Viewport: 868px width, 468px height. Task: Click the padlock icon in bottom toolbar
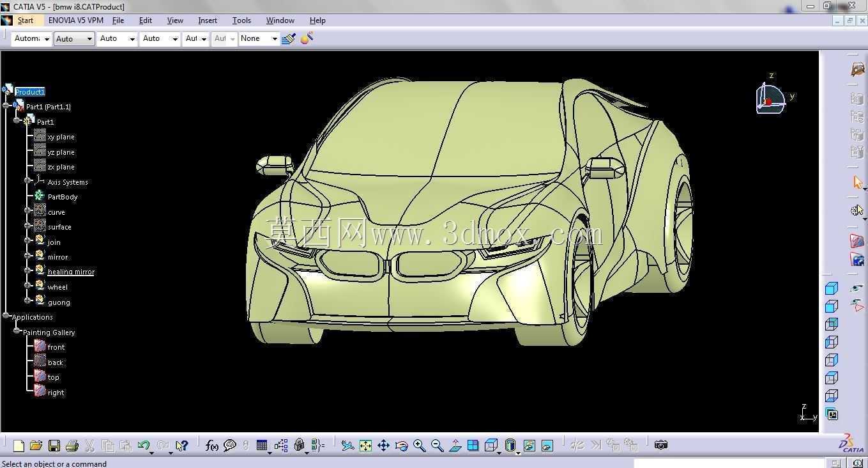(x=299, y=446)
